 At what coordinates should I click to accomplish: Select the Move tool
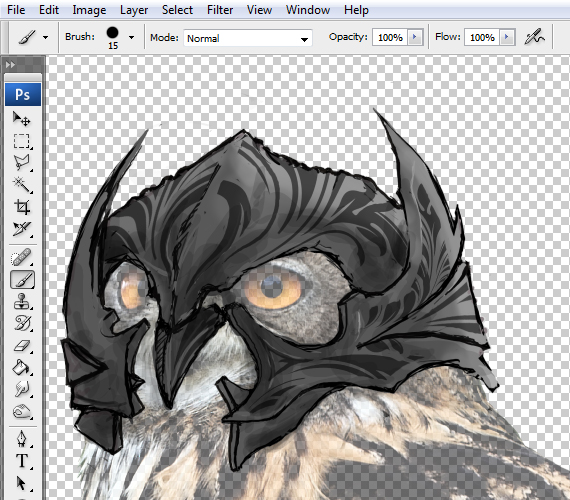22,119
